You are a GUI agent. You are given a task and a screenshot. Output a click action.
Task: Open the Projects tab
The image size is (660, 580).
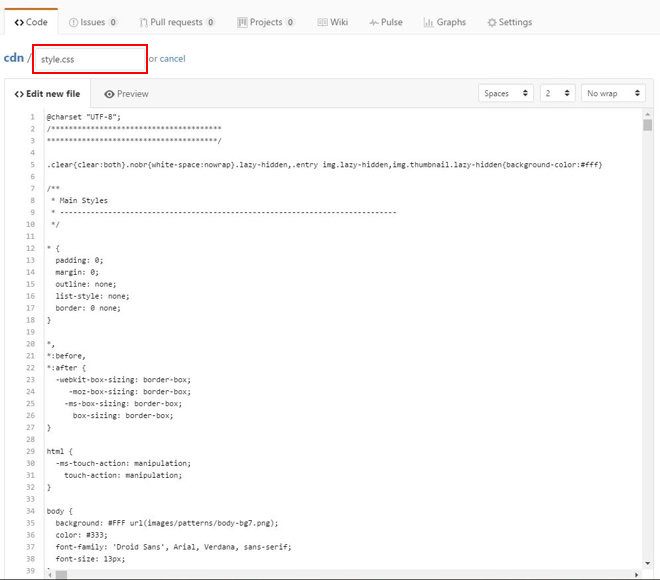click(265, 22)
